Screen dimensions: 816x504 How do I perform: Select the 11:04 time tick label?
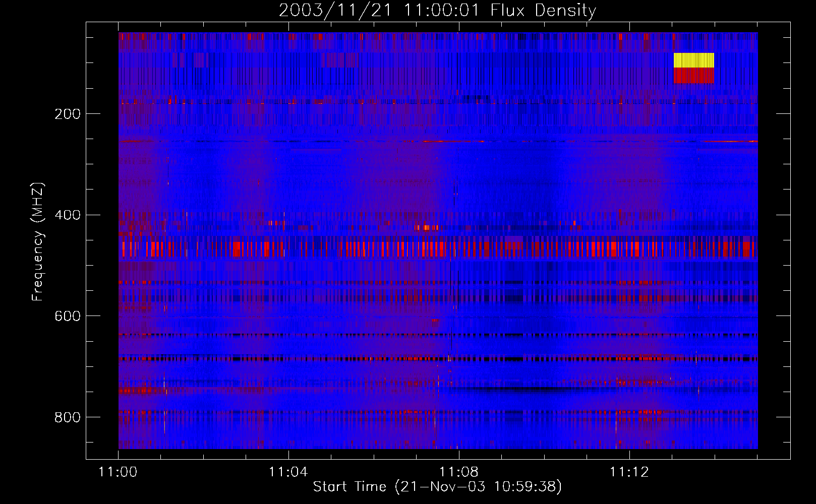[x=288, y=472]
